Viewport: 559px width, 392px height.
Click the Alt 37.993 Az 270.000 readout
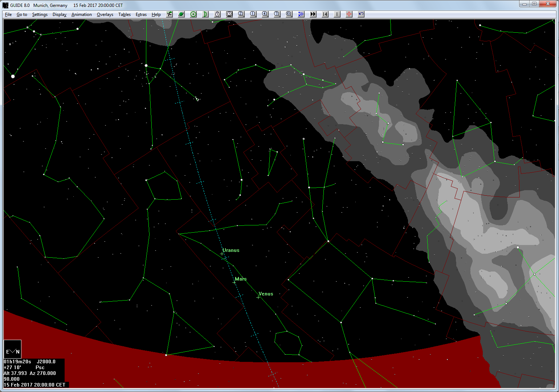coord(30,373)
